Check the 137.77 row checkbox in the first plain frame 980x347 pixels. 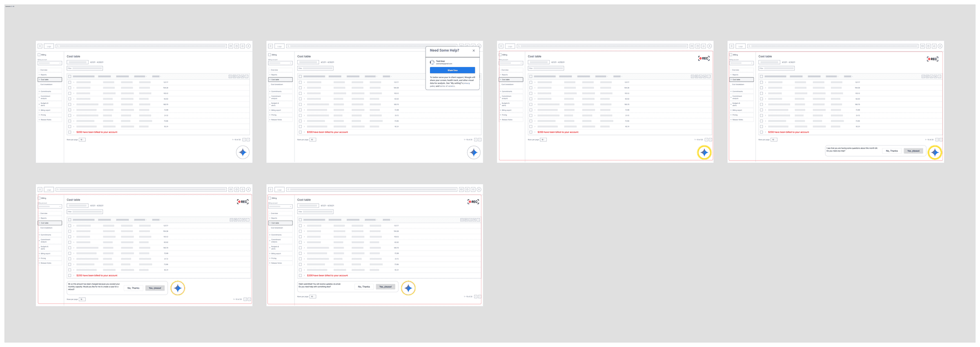pyautogui.click(x=70, y=82)
